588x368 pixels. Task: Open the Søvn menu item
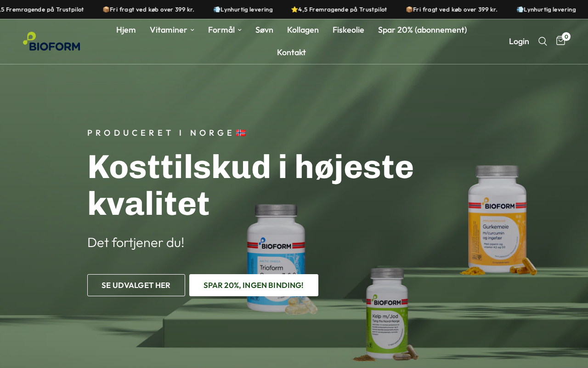coord(264,30)
